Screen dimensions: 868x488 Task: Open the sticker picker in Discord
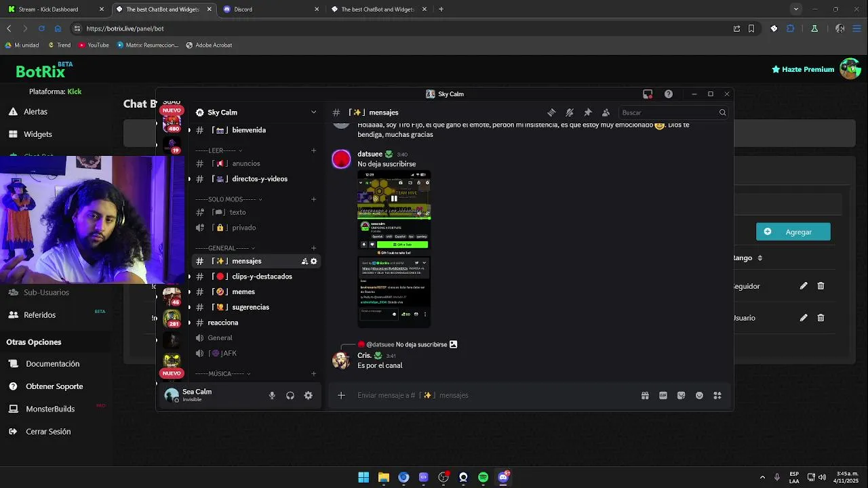pos(682,395)
